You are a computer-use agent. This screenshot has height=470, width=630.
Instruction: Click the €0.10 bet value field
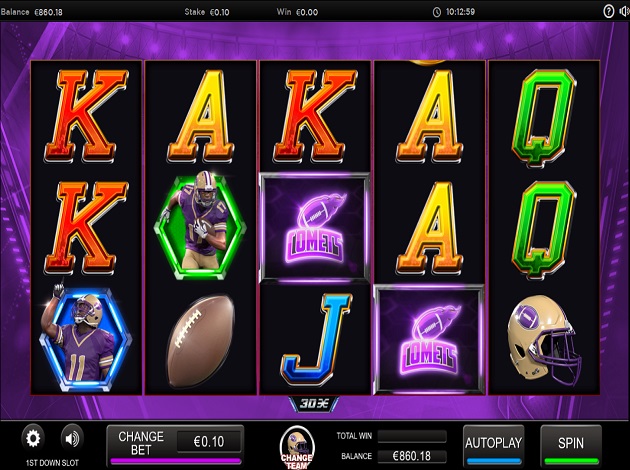[209, 441]
